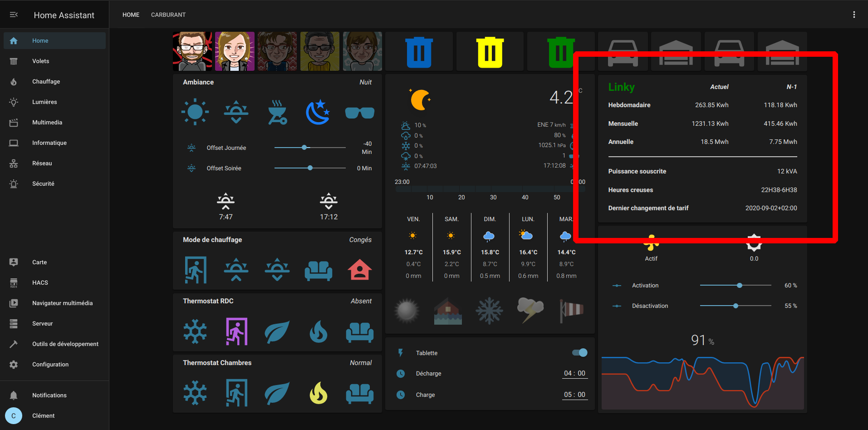This screenshot has height=430, width=868.
Task: Open Notifications panel
Action: click(49, 395)
